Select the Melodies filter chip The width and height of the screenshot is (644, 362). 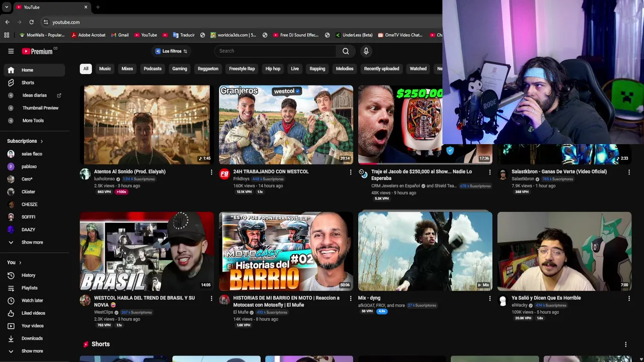pyautogui.click(x=345, y=68)
